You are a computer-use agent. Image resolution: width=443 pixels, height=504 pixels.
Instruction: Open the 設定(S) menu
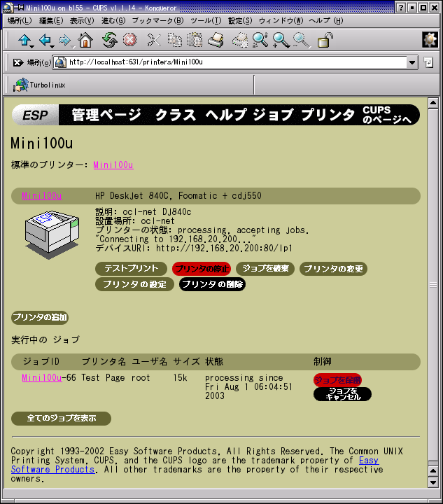coord(240,21)
